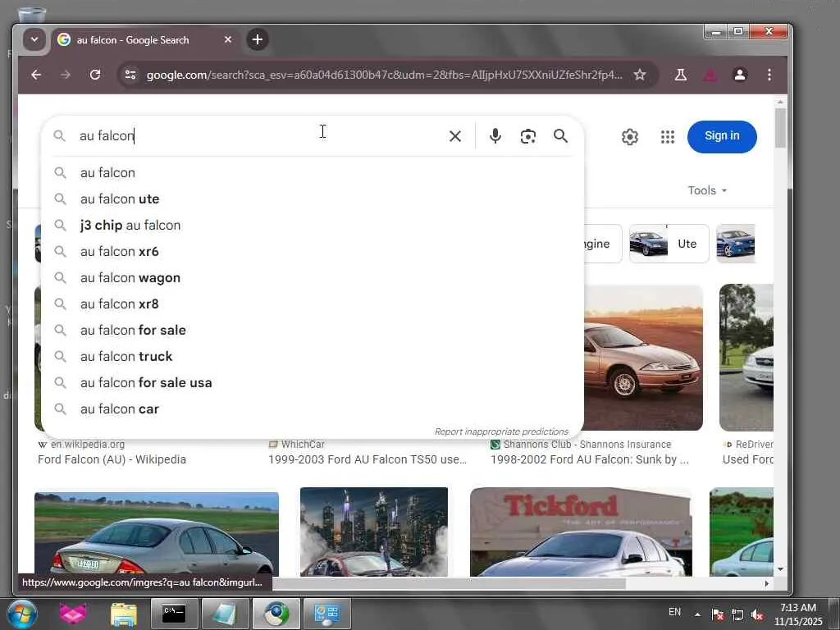
Task: Click the vertical scrollbar down arrow
Action: click(x=781, y=569)
